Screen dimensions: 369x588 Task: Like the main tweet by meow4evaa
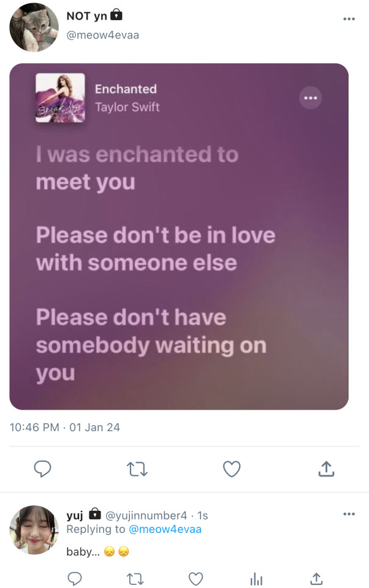(231, 469)
